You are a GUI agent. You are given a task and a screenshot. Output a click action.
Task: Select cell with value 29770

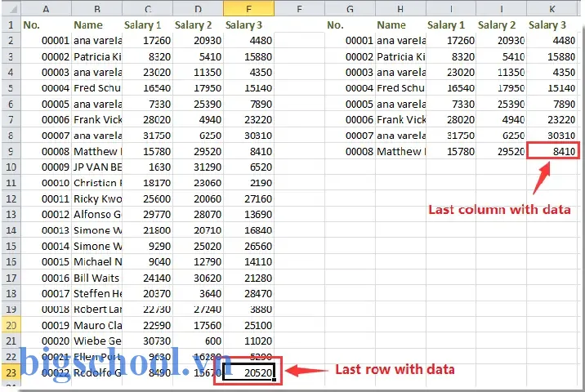[147, 215]
